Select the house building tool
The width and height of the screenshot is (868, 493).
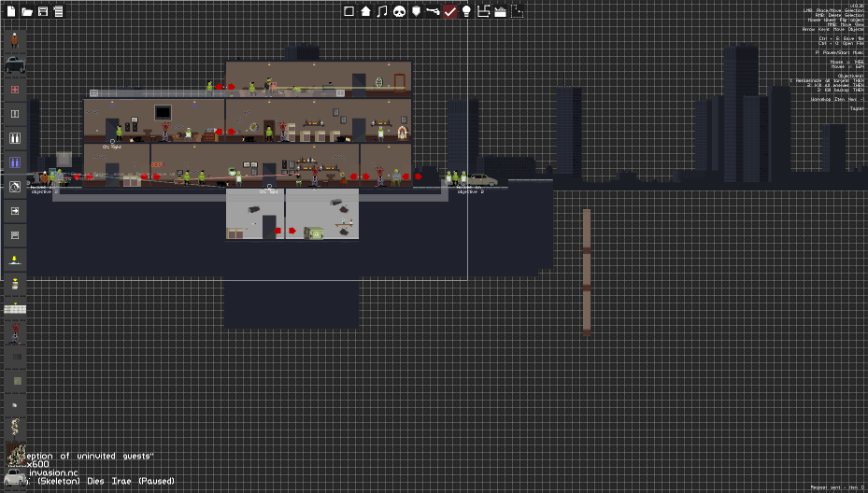(365, 11)
